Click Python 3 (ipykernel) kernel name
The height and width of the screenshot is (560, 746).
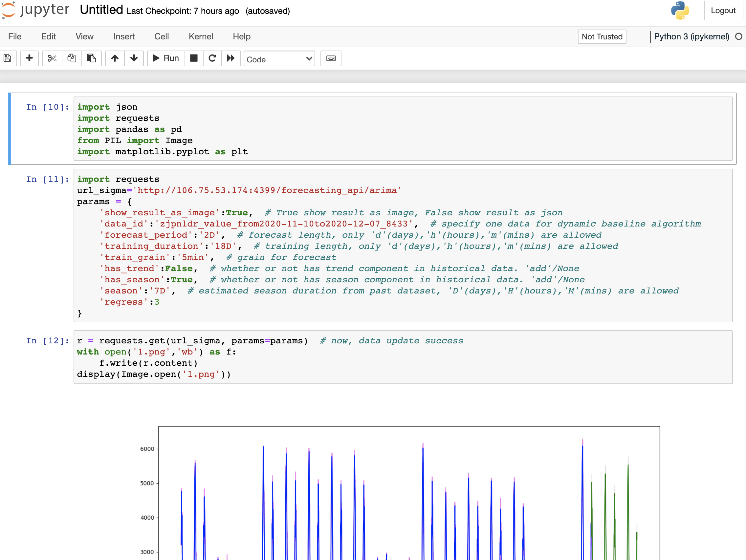691,36
